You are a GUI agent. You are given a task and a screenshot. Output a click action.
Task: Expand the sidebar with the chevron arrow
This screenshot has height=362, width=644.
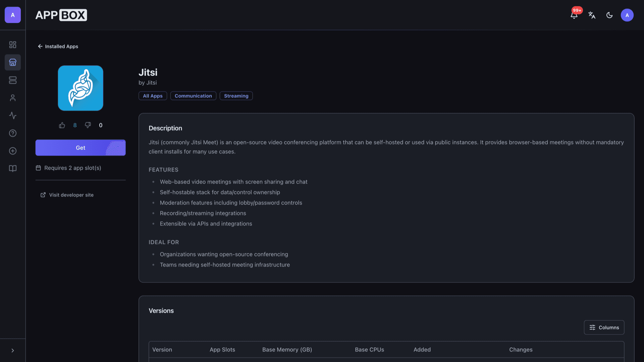click(x=13, y=351)
